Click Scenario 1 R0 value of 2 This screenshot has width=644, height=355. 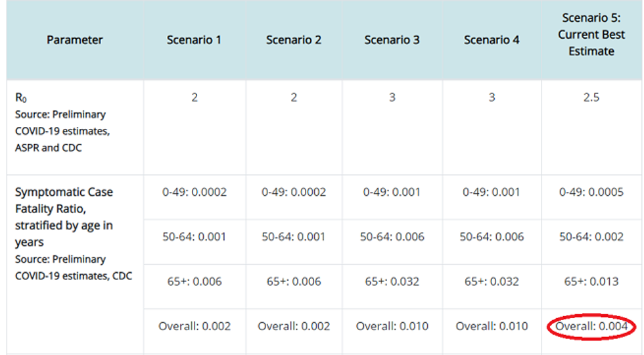pos(195,97)
